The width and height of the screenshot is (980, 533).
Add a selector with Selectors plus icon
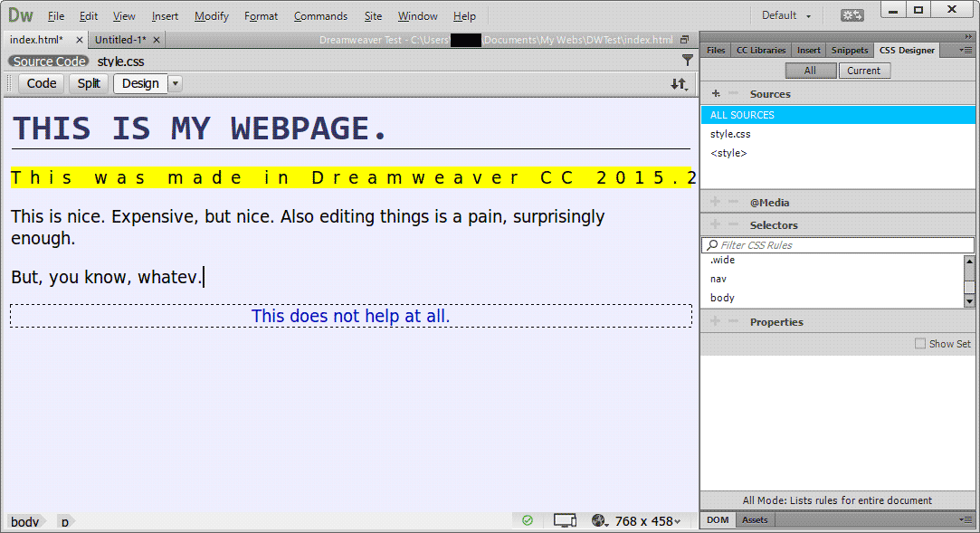click(716, 224)
